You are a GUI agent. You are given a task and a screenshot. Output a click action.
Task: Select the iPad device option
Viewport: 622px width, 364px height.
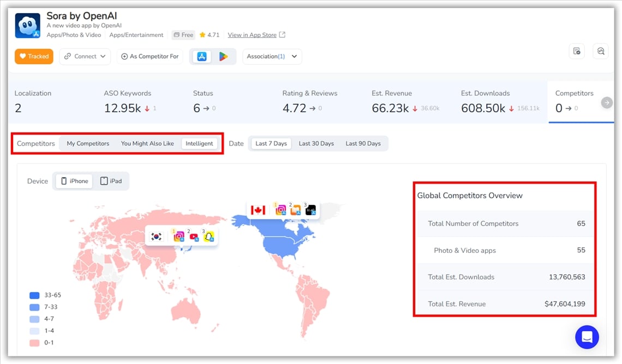111,181
